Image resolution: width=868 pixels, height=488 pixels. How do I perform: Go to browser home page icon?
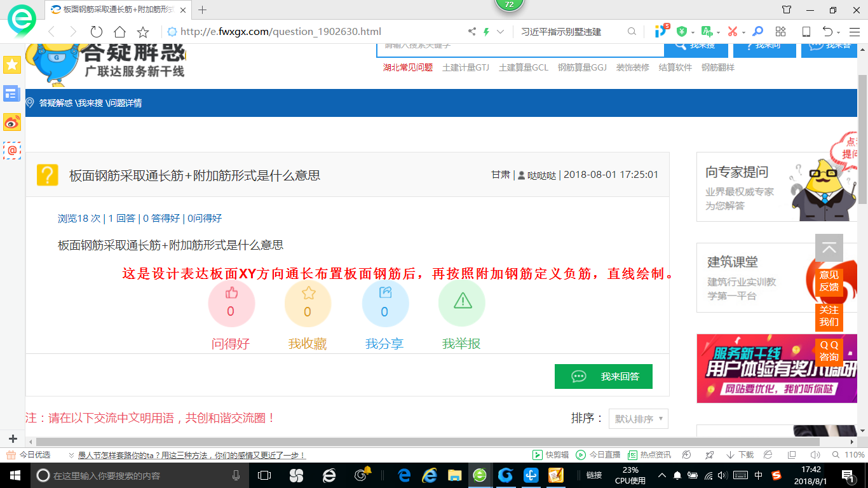pyautogui.click(x=119, y=32)
